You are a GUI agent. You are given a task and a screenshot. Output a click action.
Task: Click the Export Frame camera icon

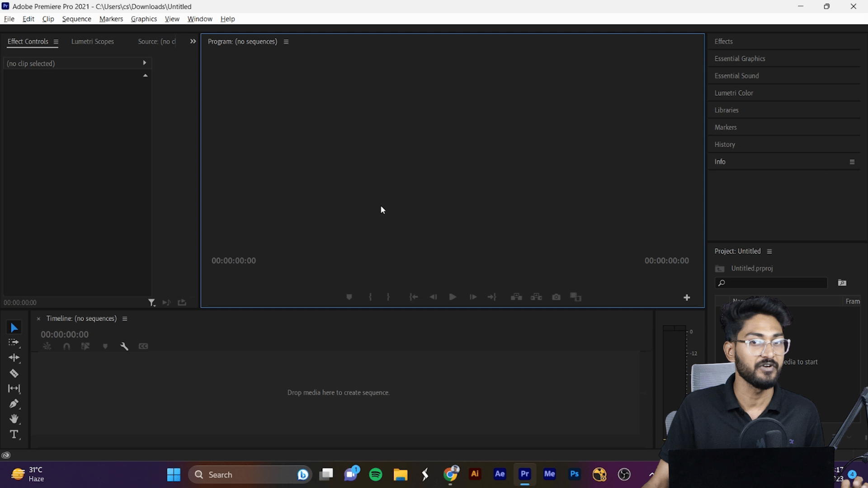[556, 297]
